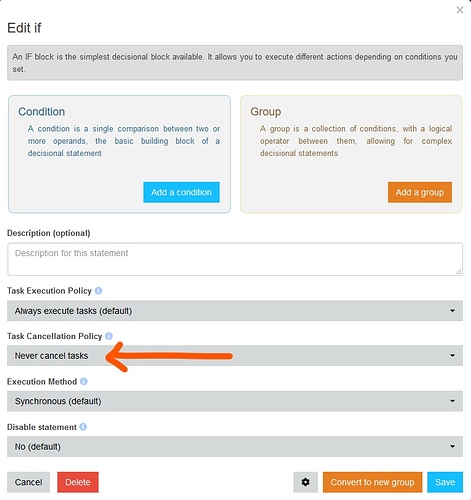Focus the Description for this statement field
Image resolution: width=471 pixels, height=500 pixels.
235,259
